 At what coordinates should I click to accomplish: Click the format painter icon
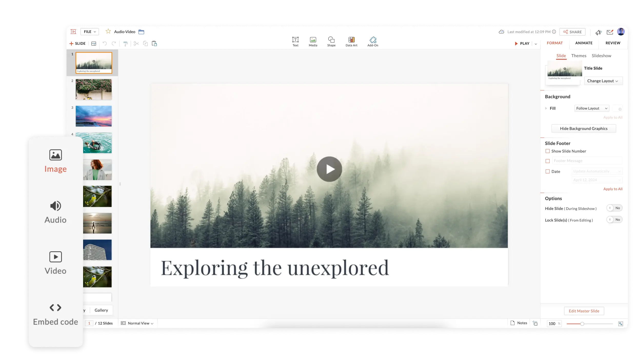(125, 44)
